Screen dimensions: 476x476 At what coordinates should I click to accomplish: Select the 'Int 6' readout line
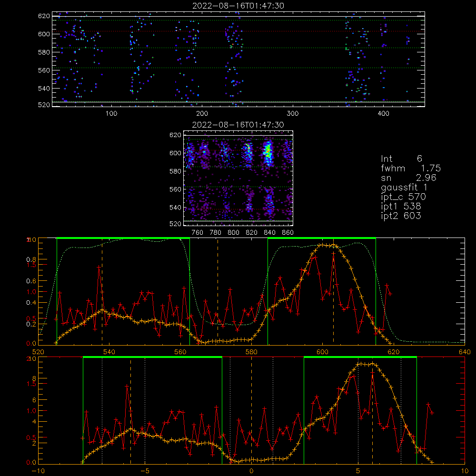tap(402, 159)
